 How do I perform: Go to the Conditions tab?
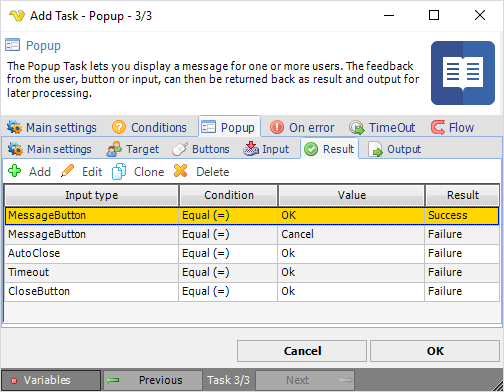(x=149, y=127)
